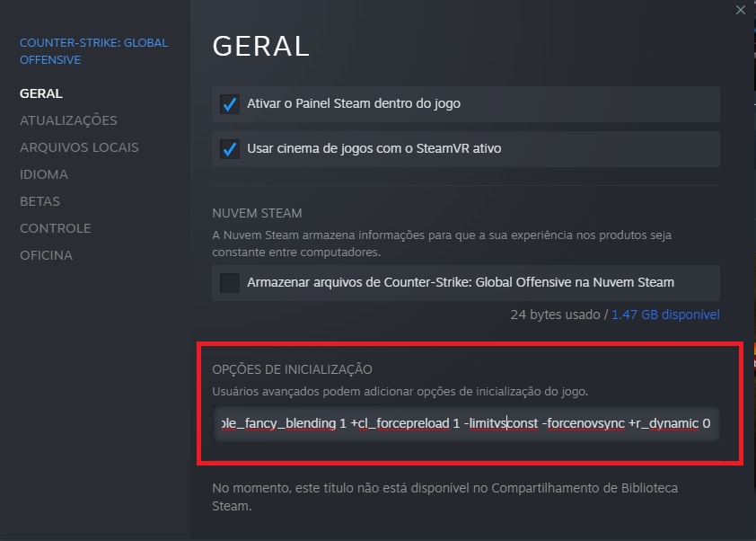Open the OFICINA sidebar item
This screenshot has height=541, width=756.
point(47,255)
